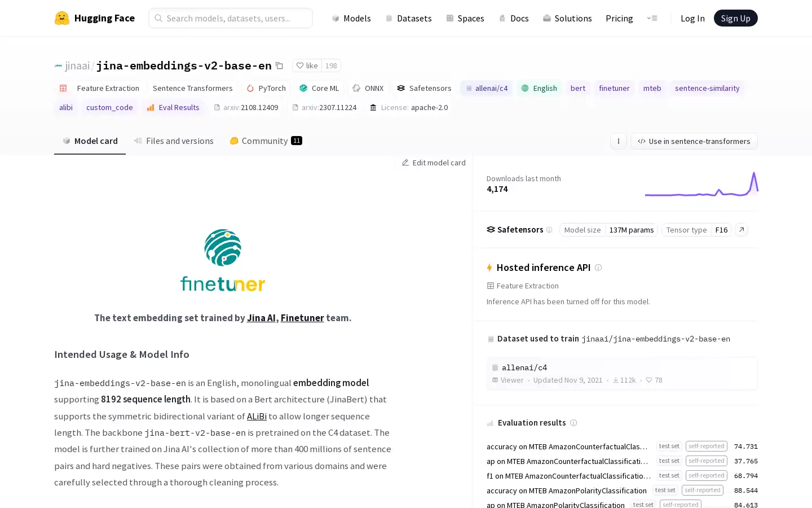Open arxiv:2307.11224 paper tag
Viewport: 812px width, 508px height.
(x=324, y=107)
